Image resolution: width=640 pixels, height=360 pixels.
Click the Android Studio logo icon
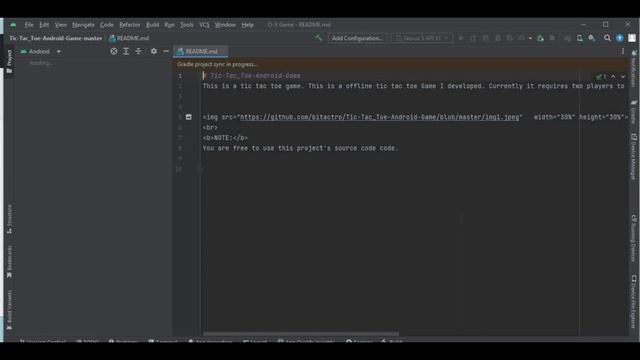[x=13, y=24]
